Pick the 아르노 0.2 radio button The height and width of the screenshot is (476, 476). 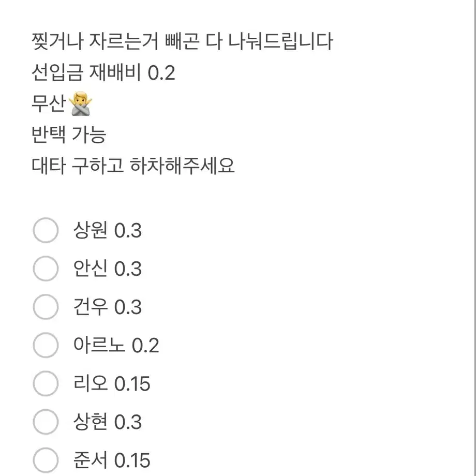[x=46, y=346]
